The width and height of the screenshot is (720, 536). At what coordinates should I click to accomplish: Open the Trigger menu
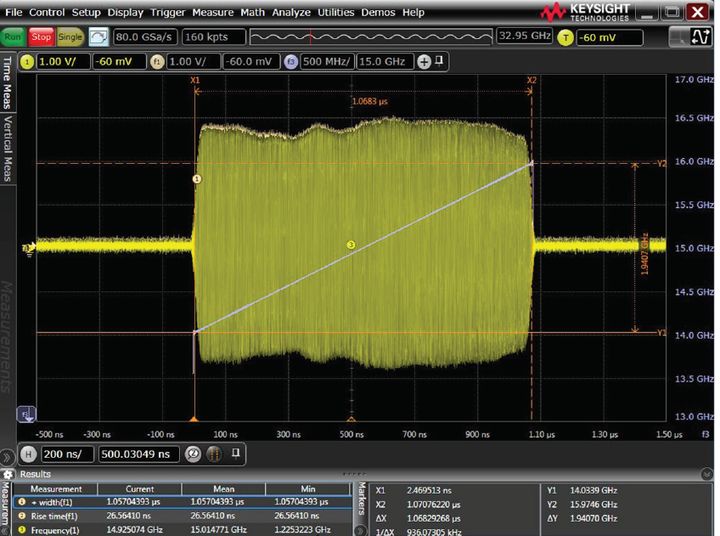[x=167, y=12]
